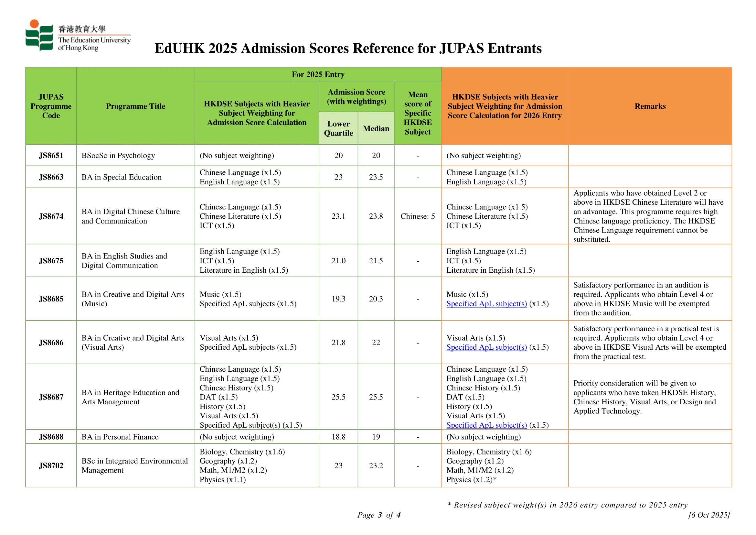The height and width of the screenshot is (535, 756).
Task: Select the "Lower Quartile" column header
Action: [x=338, y=128]
